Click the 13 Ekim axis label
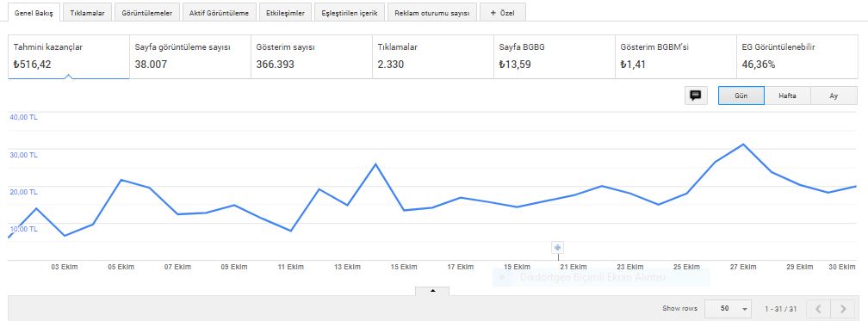The image size is (868, 321). [x=347, y=267]
